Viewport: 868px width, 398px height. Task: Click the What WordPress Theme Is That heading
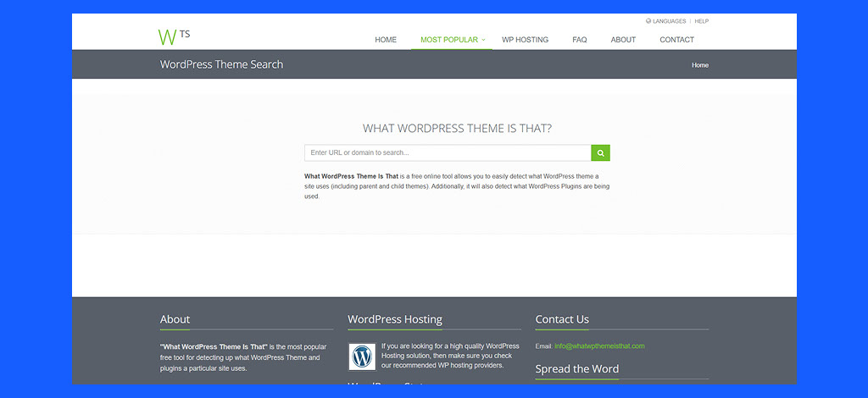(457, 128)
